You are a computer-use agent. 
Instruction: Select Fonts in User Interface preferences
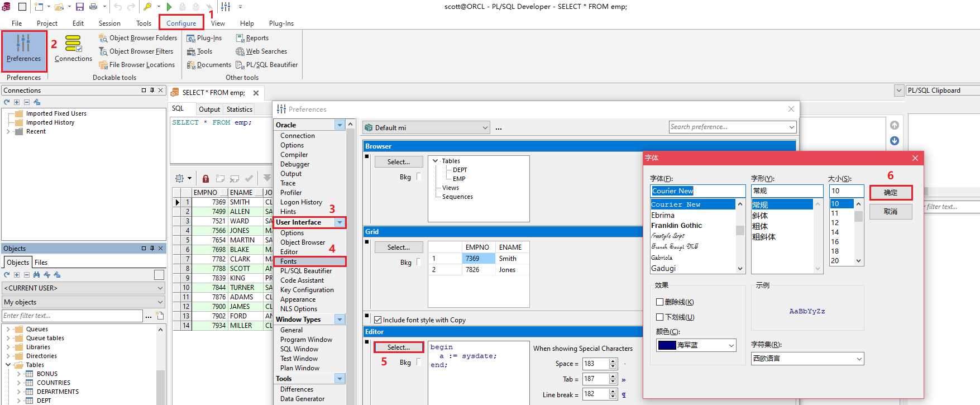(310, 261)
